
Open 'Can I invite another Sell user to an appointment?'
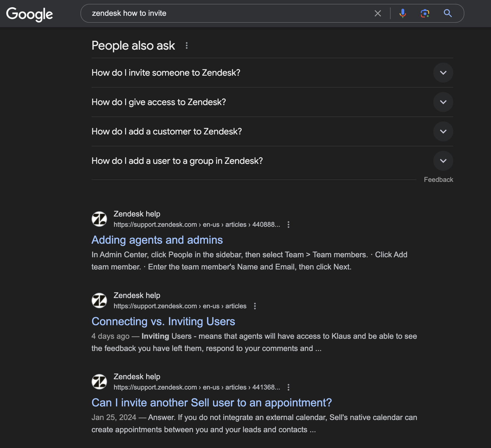pos(212,403)
